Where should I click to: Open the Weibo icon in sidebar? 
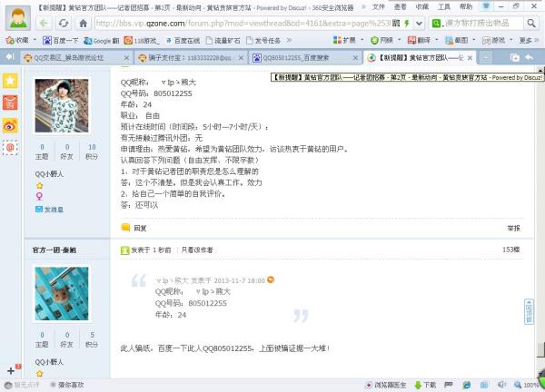coord(10,125)
